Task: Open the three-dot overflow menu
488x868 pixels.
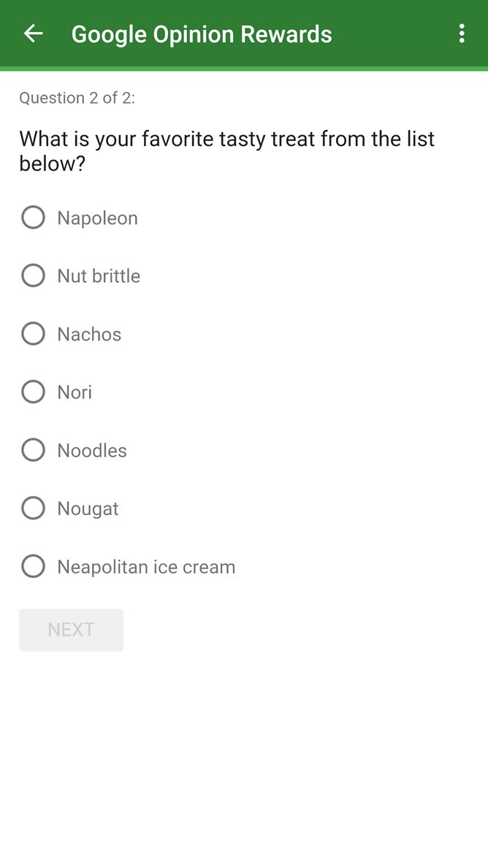Action: click(462, 34)
